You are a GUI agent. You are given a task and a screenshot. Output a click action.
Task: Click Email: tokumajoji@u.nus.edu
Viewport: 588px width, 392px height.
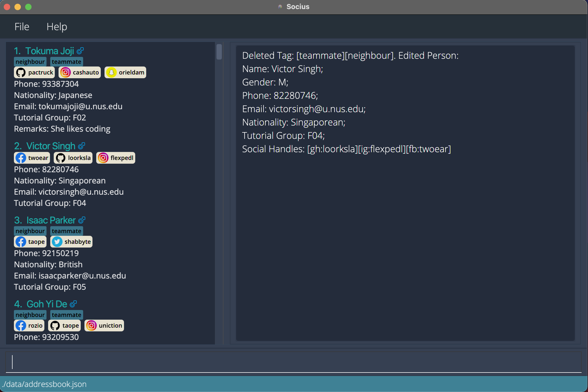click(x=68, y=106)
